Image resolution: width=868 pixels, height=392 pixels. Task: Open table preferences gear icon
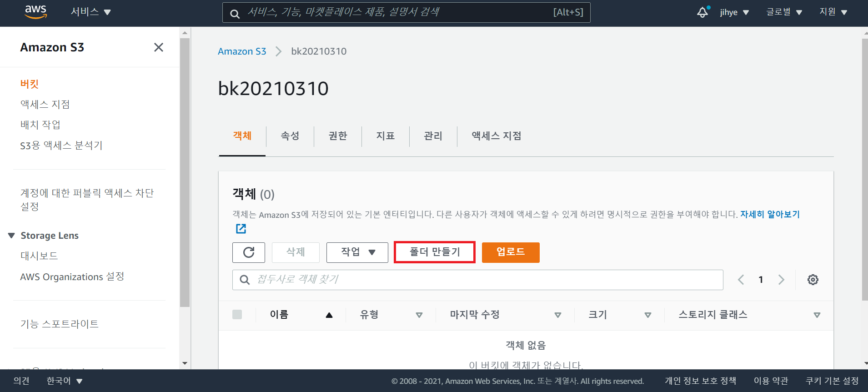click(813, 280)
